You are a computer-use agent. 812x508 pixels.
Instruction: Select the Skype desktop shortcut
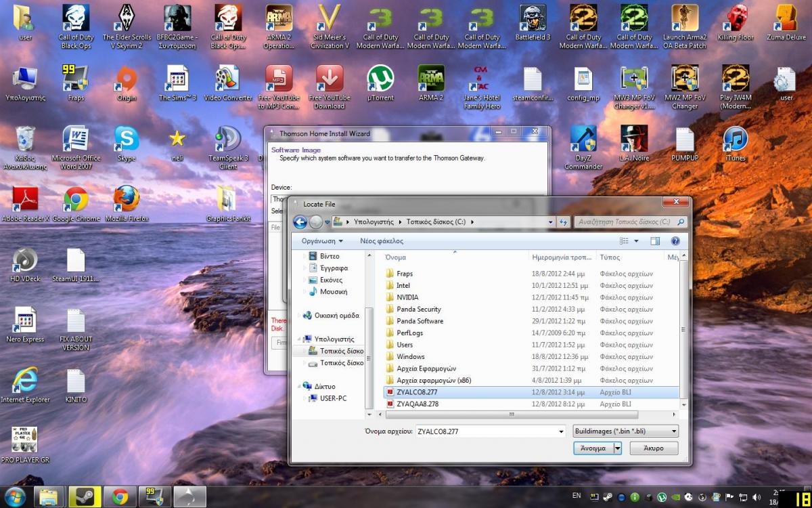tap(127, 144)
